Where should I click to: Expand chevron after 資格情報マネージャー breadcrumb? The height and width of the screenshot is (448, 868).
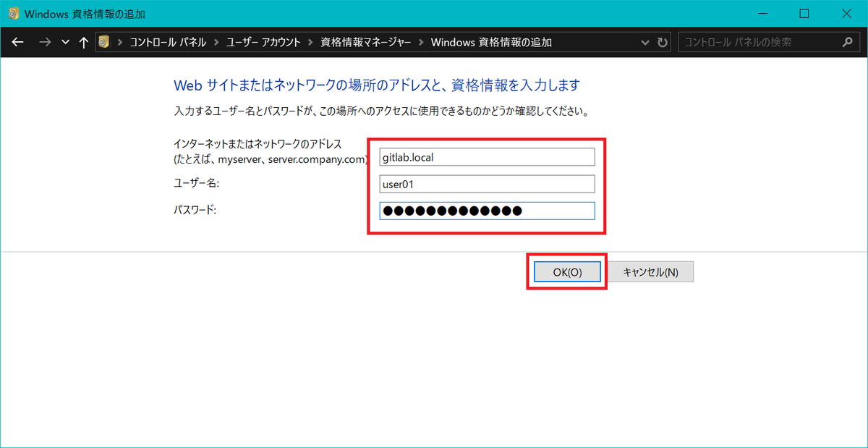(421, 42)
